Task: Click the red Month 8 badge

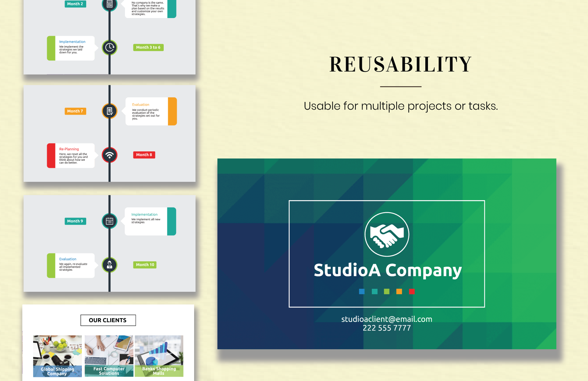Action: pos(144,155)
